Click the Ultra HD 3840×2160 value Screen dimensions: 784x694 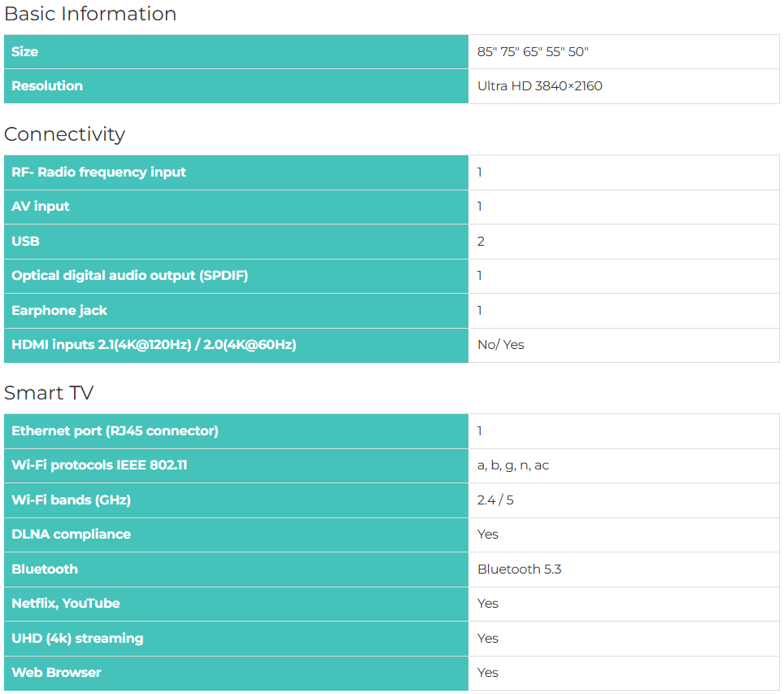pos(540,85)
